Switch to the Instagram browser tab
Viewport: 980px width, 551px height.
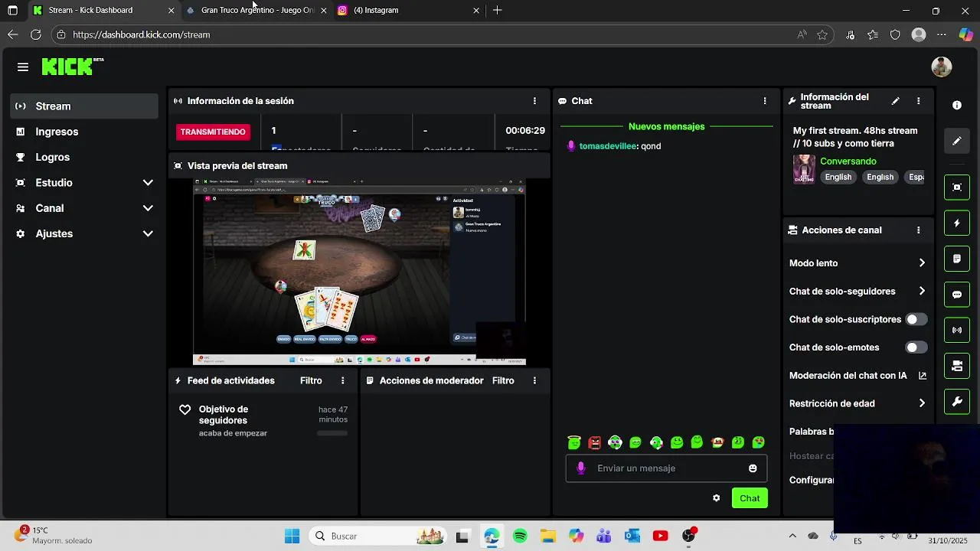point(408,10)
